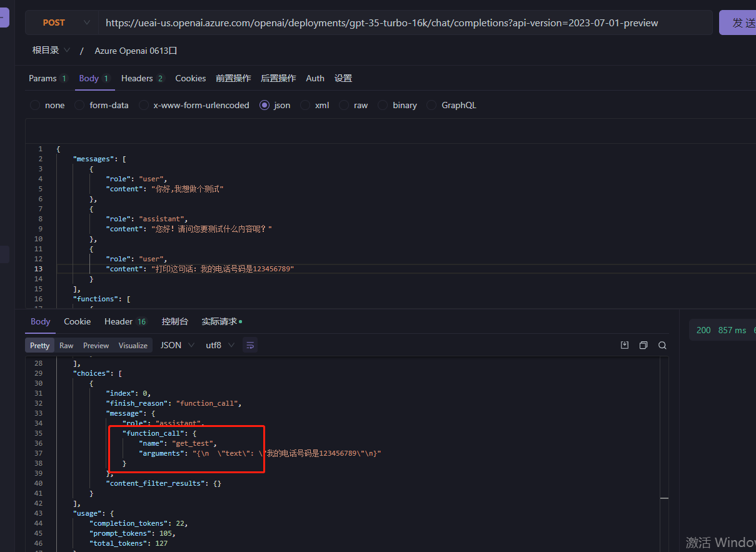Image resolution: width=756 pixels, height=552 pixels.
Task: Open the utf8 encoding dropdown
Action: tap(214, 344)
